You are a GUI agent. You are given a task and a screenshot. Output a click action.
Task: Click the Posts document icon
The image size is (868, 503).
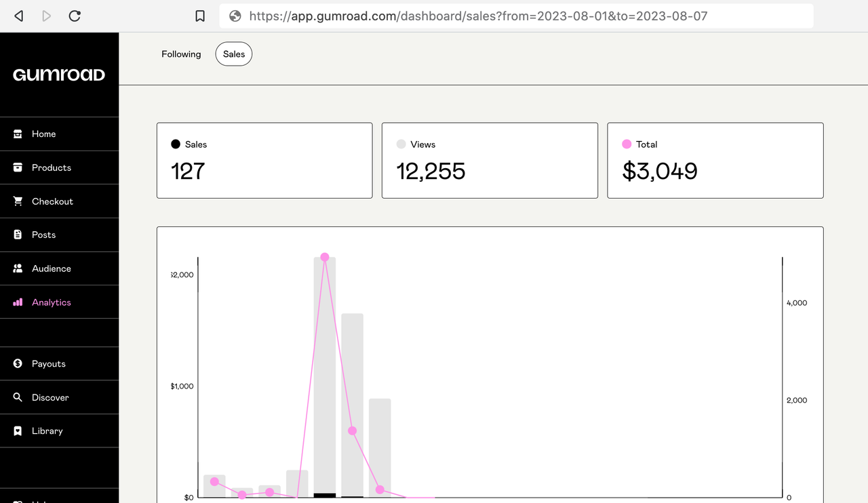pyautogui.click(x=18, y=235)
